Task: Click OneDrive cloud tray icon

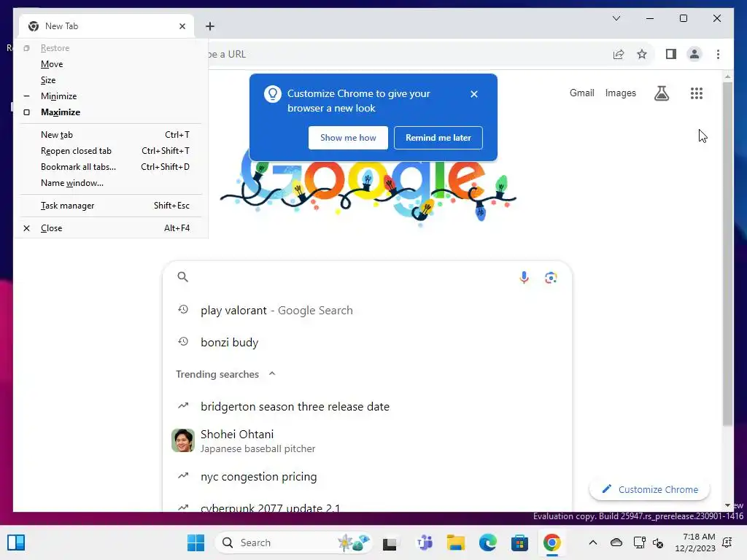Action: coord(616,542)
